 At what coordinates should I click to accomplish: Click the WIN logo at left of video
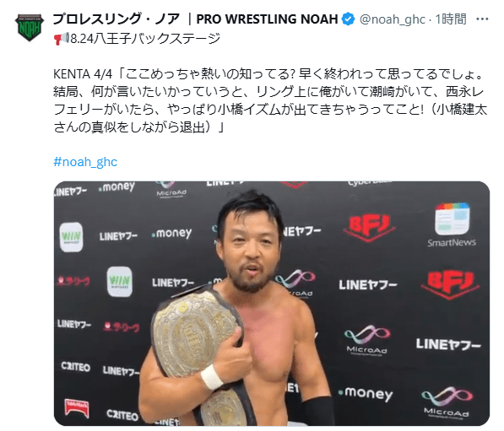pos(72,237)
